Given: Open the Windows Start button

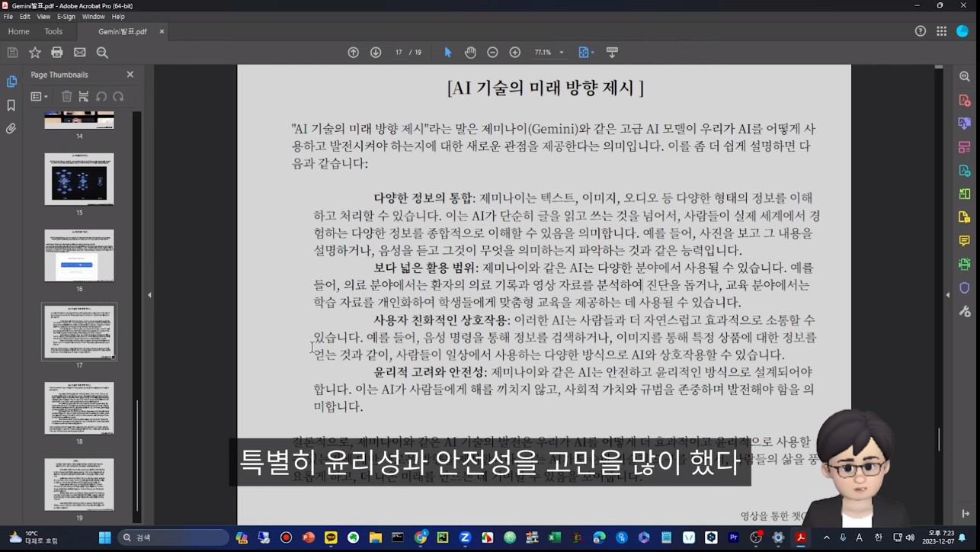Looking at the screenshot, I should pos(105,538).
